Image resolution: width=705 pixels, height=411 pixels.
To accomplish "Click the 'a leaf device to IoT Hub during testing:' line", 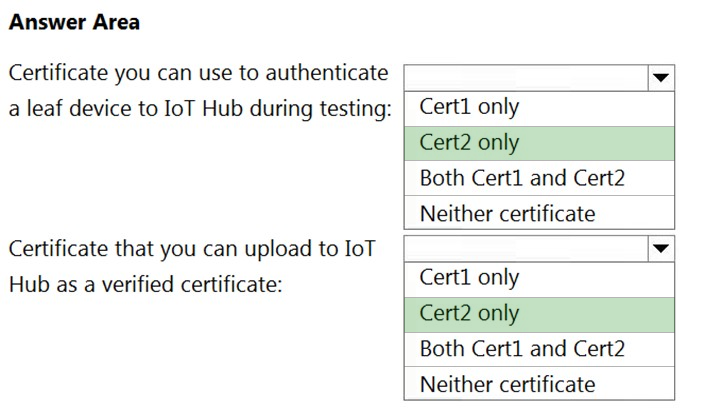I will 200,109.
